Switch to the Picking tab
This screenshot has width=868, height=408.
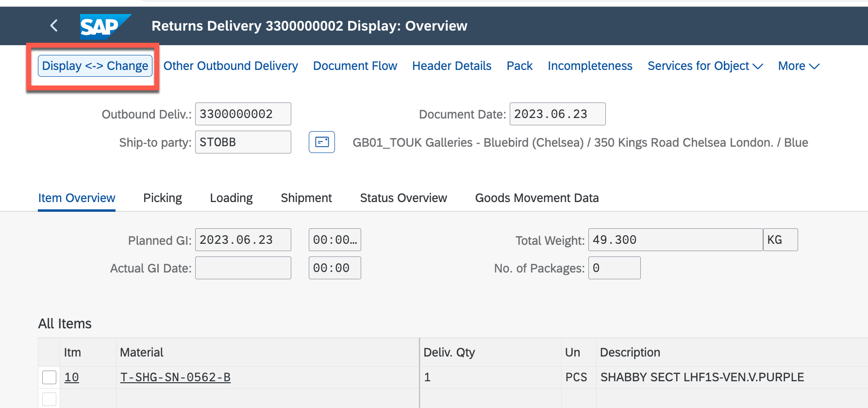click(x=162, y=198)
